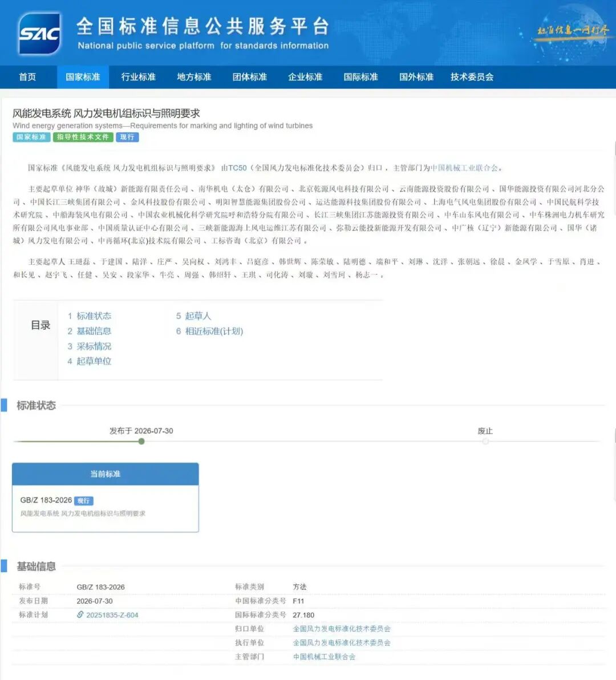Image resolution: width=616 pixels, height=680 pixels.
Task: Open 主管部门 中国机械工业联合会 link
Action: pyautogui.click(x=325, y=657)
